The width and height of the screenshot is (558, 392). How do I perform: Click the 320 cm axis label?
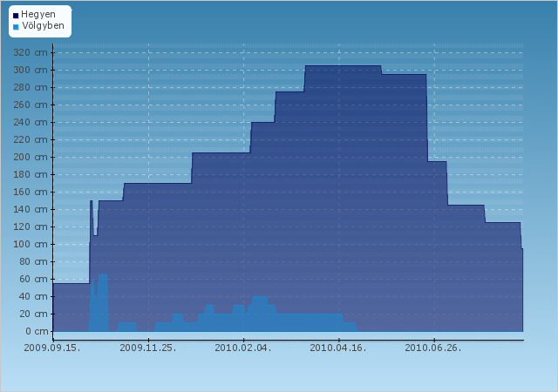[x=31, y=52]
